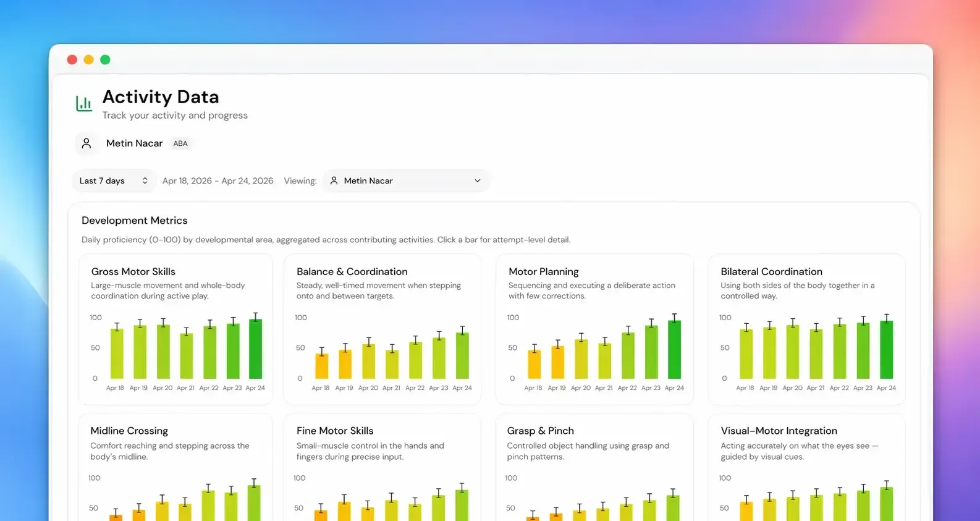Select the Apr 21 bar in Bilateral Coordination

click(x=816, y=354)
